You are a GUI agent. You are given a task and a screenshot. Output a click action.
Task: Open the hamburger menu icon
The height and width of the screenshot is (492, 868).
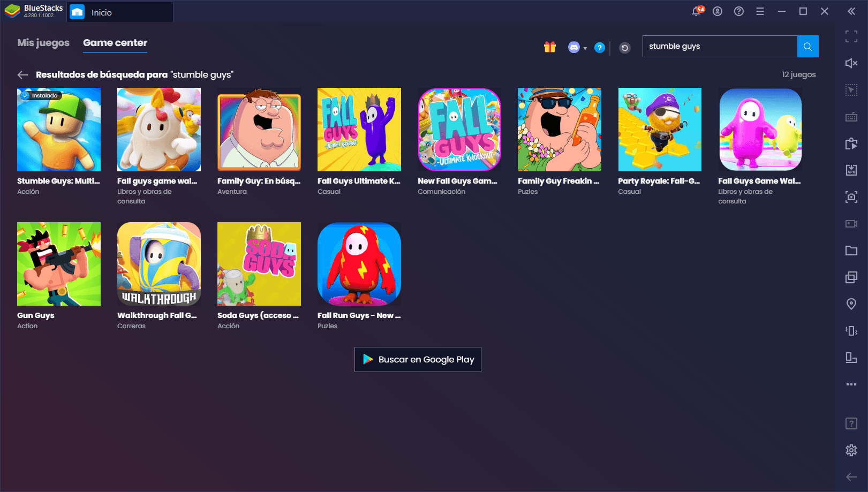760,11
